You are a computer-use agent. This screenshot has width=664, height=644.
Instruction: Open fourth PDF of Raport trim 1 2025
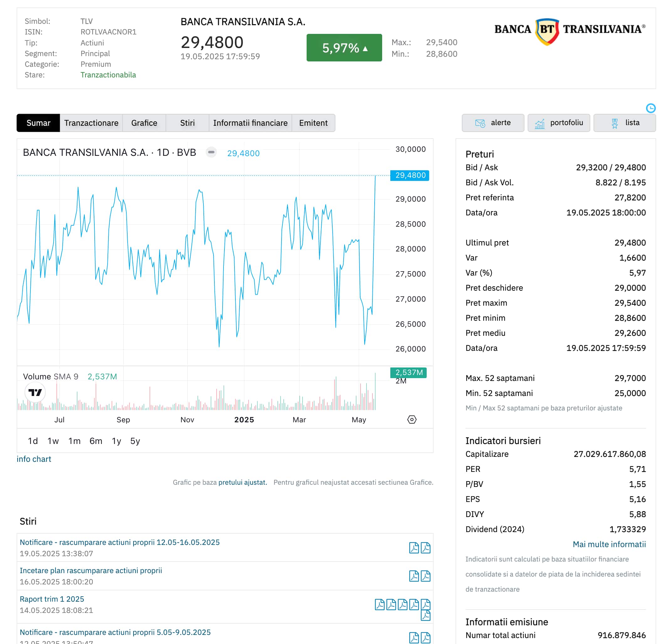pos(414,604)
